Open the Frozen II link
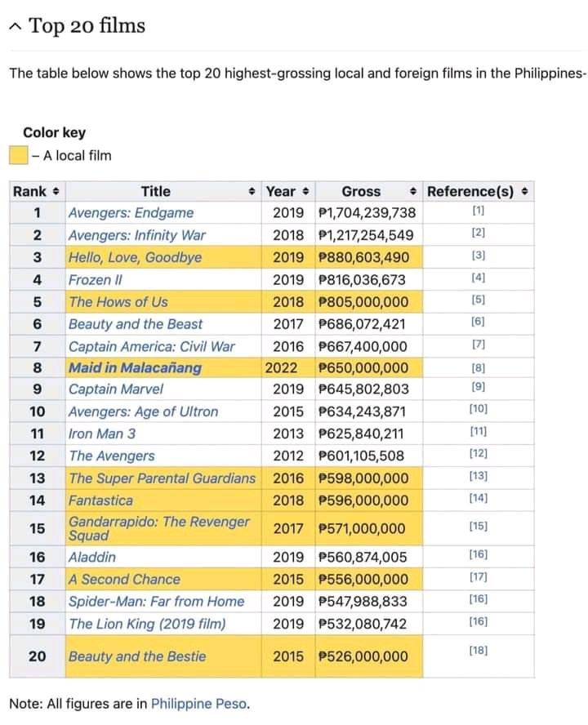588x725 pixels. 96,280
